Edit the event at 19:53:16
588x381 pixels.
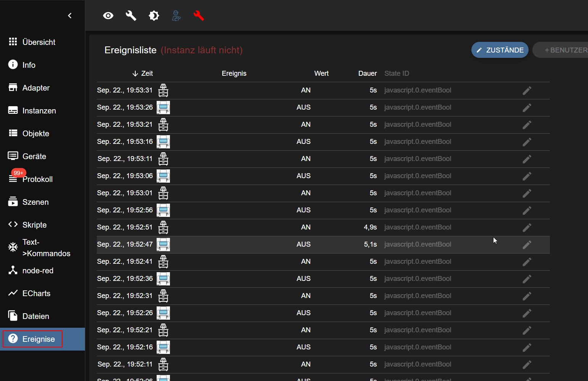click(527, 142)
